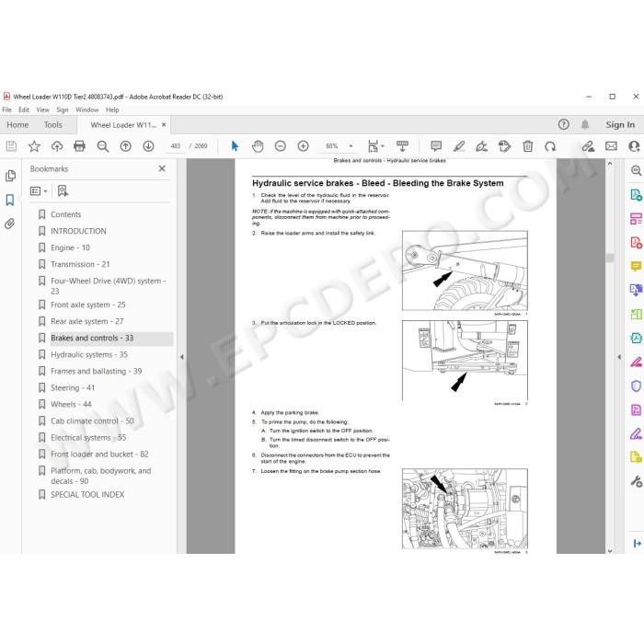Toggle the Bookmarks panel icon
The width and height of the screenshot is (644, 644).
(10, 200)
